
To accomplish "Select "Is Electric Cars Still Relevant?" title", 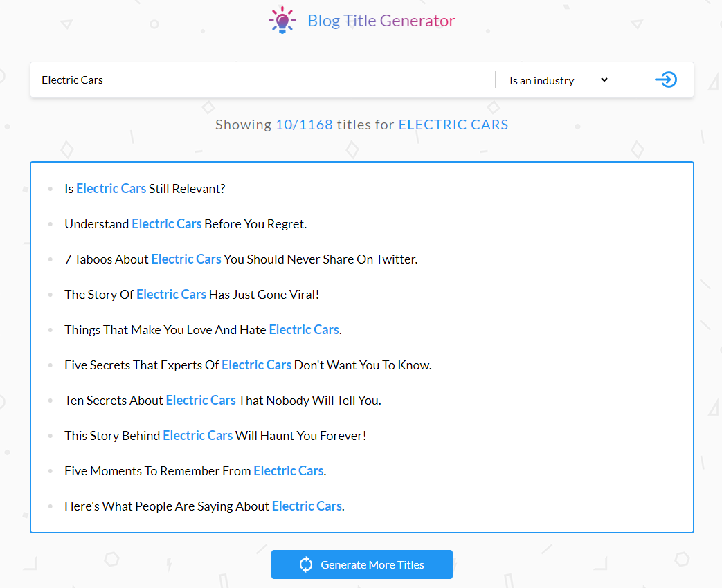I will point(145,188).
